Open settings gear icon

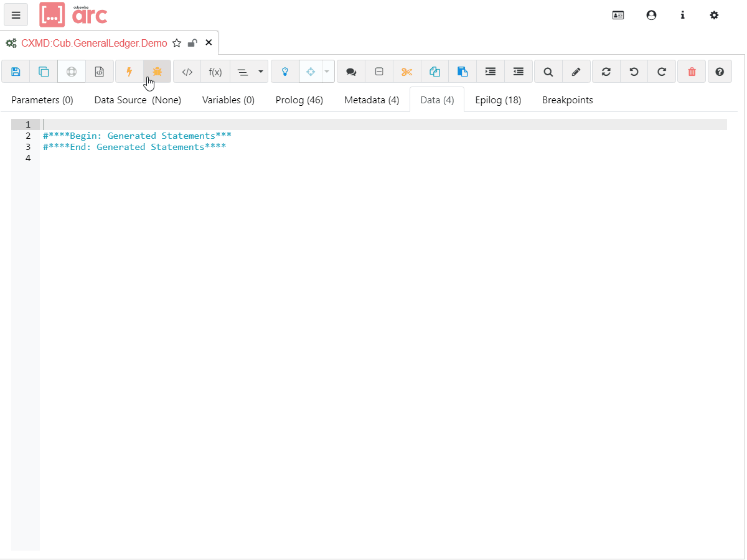pyautogui.click(x=714, y=15)
